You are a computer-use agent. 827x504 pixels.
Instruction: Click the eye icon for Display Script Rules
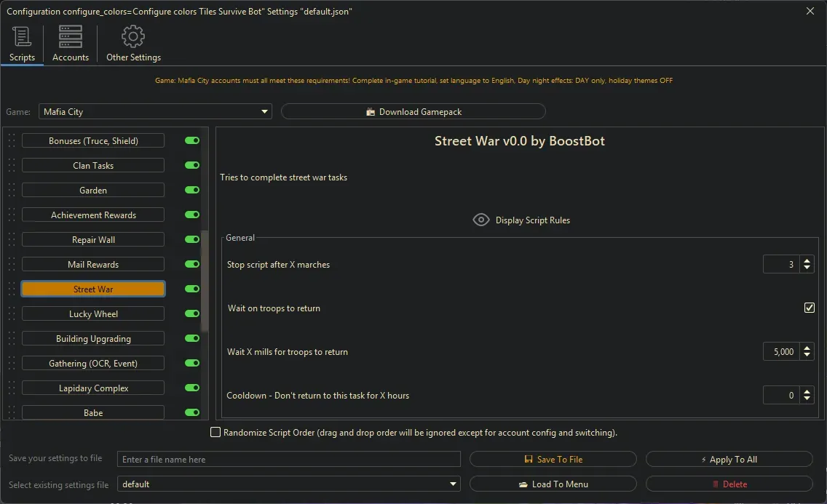pyautogui.click(x=481, y=220)
